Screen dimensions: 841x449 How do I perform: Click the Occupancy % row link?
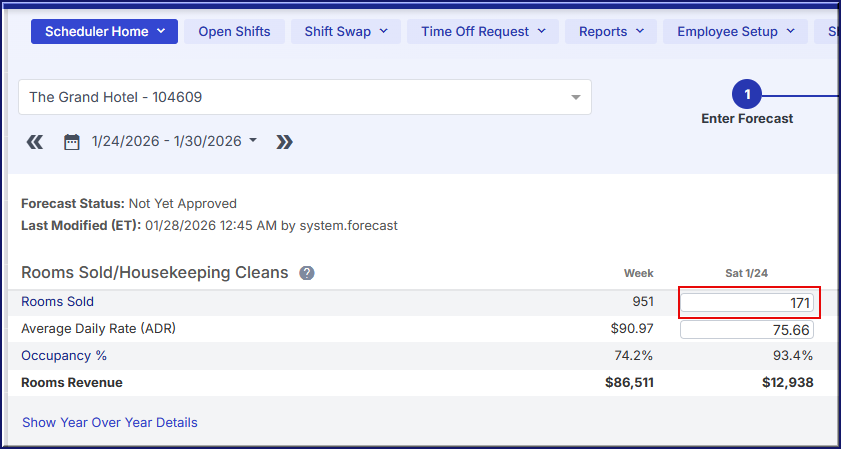pyautogui.click(x=64, y=355)
